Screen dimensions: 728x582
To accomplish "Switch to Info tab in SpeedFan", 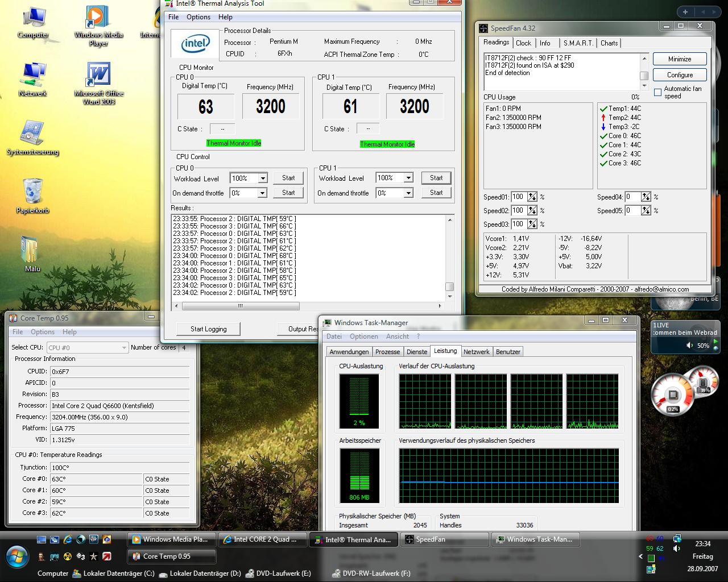I will tap(545, 43).
